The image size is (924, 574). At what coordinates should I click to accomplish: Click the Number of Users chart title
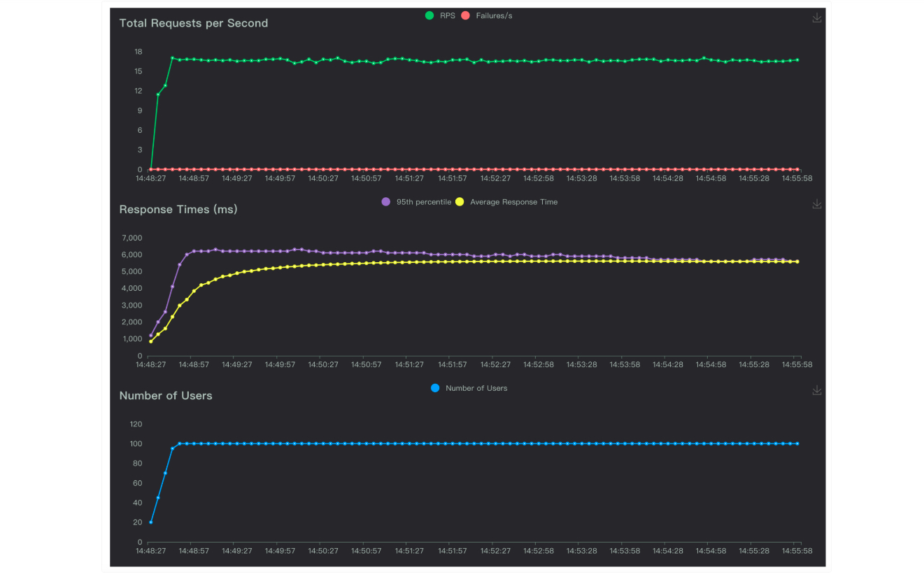click(x=166, y=395)
